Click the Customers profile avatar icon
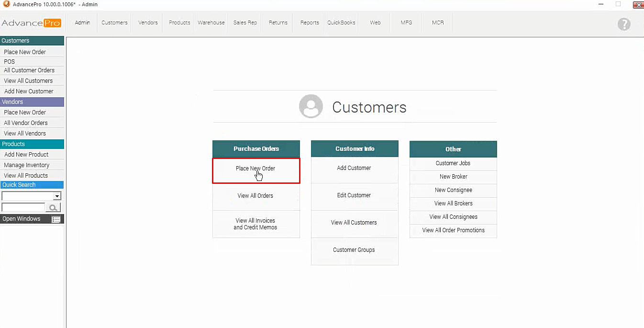This screenshot has height=328, width=644. (x=311, y=106)
